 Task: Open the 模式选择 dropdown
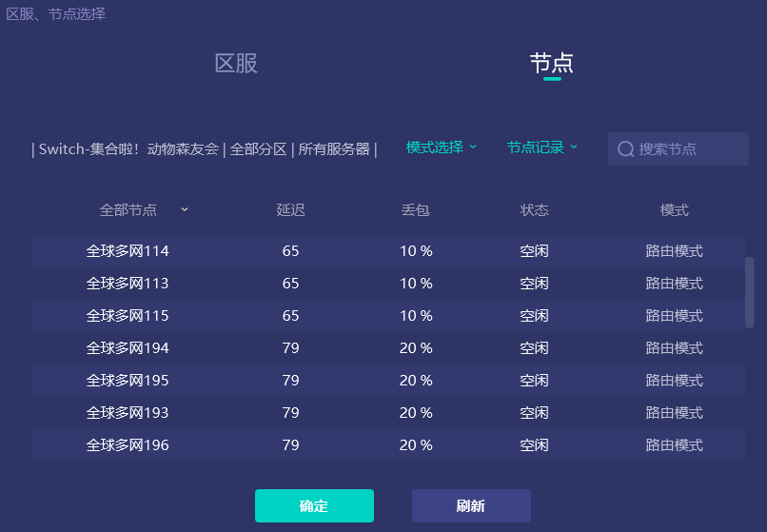tap(442, 148)
